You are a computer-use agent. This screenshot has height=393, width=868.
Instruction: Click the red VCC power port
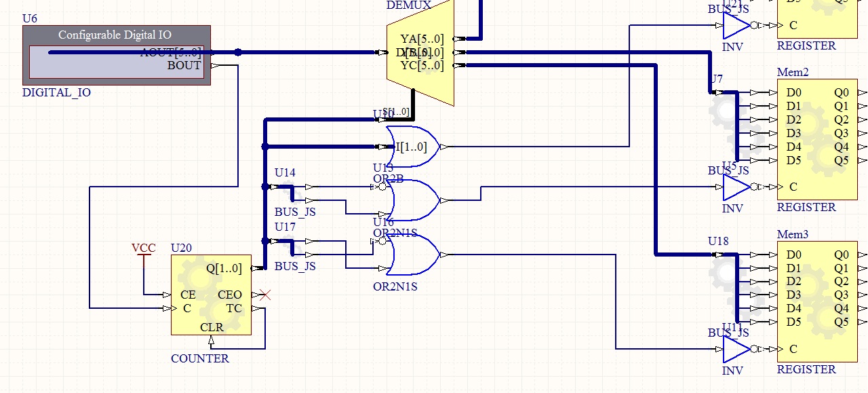pyautogui.click(x=144, y=249)
